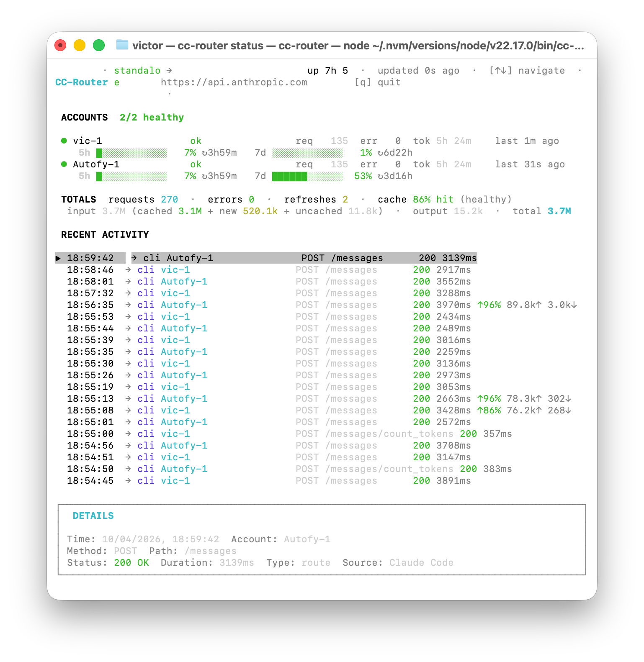The height and width of the screenshot is (662, 644).
Task: Click the 53% weekly usage value
Action: tap(363, 176)
